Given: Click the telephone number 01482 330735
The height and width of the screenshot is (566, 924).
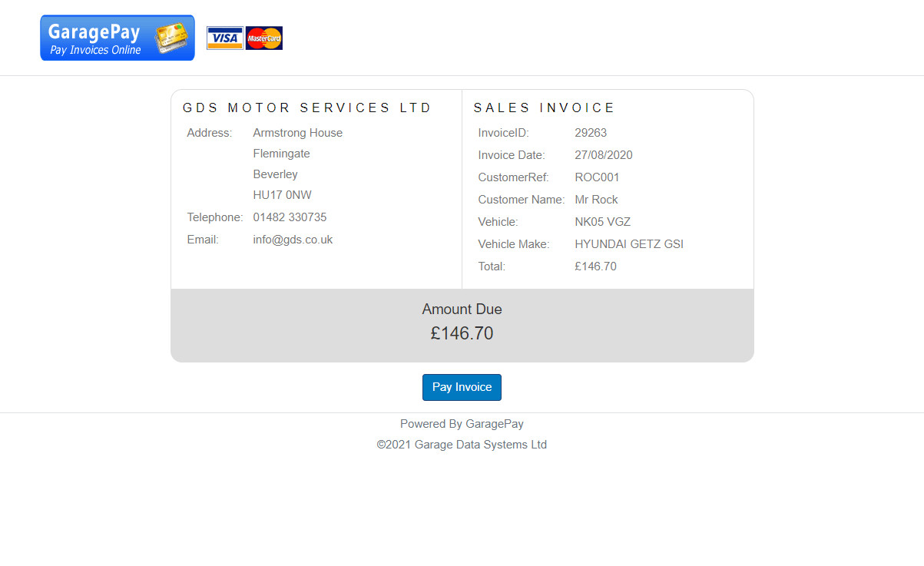Looking at the screenshot, I should 290,217.
